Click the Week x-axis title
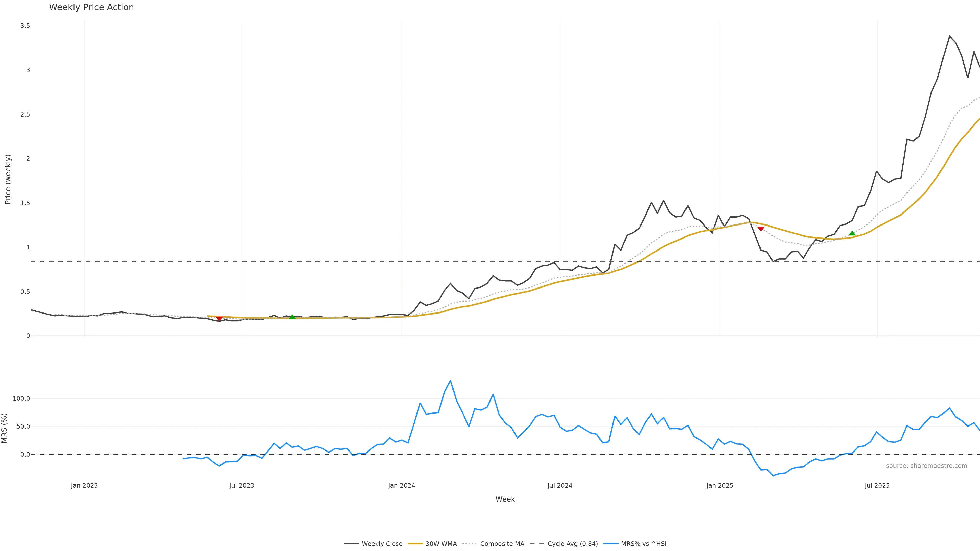Viewport: 980px width, 551px height. click(x=505, y=499)
